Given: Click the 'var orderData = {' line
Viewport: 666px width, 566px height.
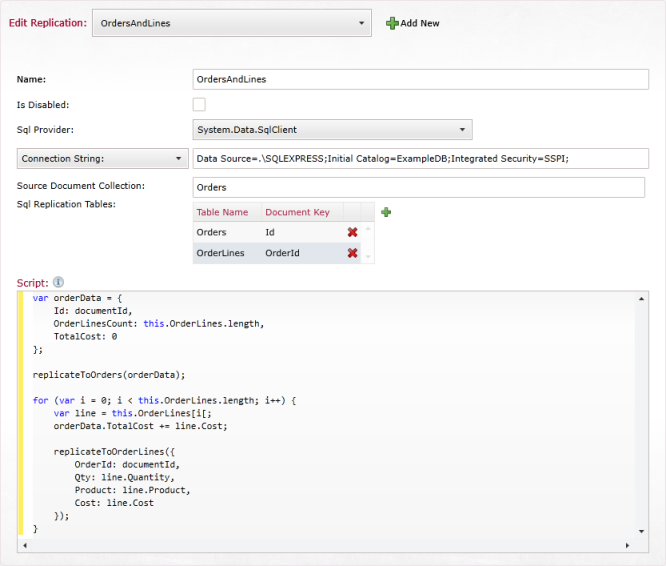Looking at the screenshot, I should (x=77, y=298).
